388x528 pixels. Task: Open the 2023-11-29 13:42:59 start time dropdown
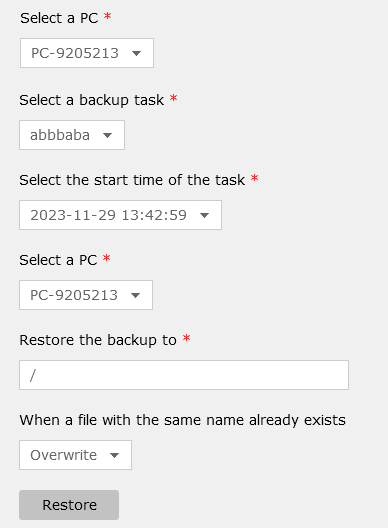pos(120,215)
